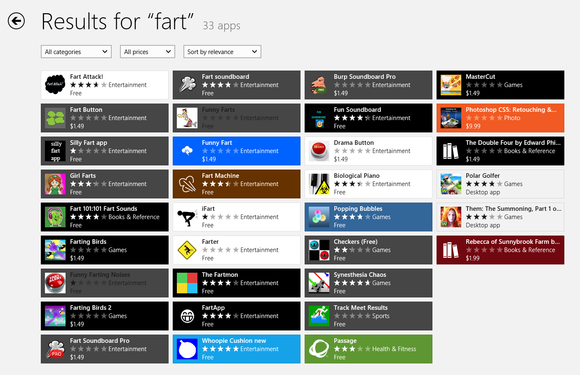The height and width of the screenshot is (375, 580).
Task: Click the "33 apps" result count
Action: click(x=221, y=26)
